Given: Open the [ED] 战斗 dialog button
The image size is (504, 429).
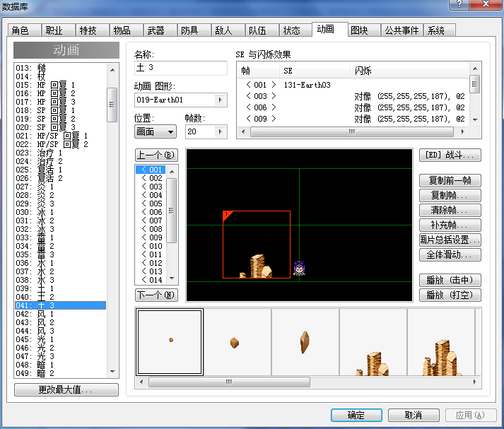Looking at the screenshot, I should pyautogui.click(x=450, y=155).
